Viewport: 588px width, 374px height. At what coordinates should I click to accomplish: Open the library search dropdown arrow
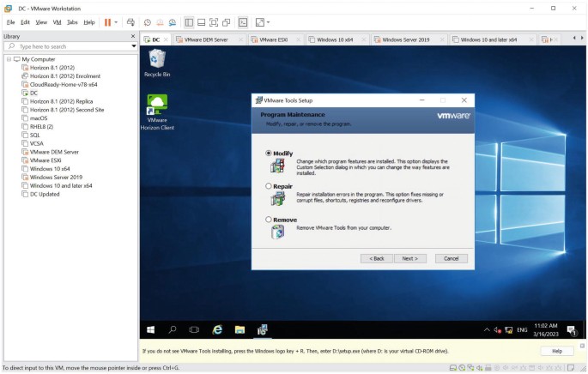131,46
